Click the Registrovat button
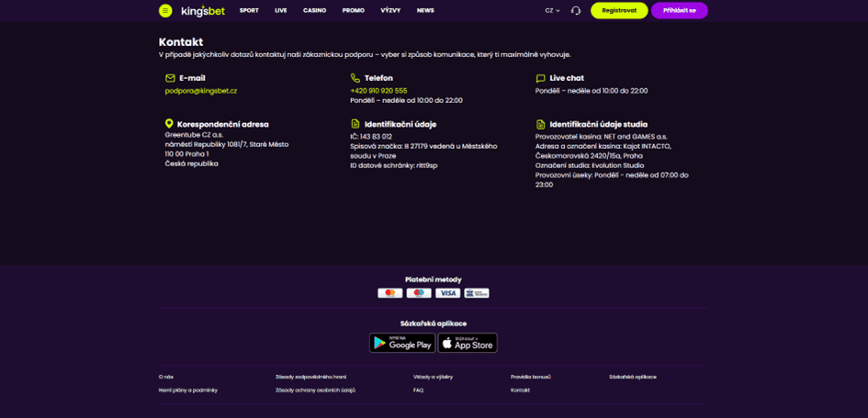 619,10
